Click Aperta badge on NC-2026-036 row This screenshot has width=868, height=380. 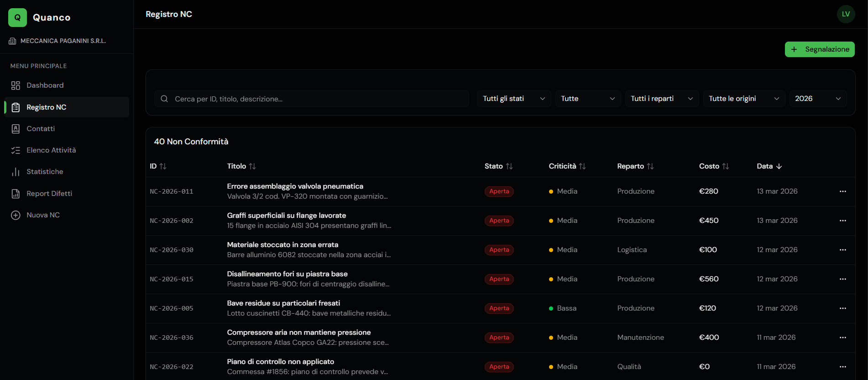(x=499, y=338)
